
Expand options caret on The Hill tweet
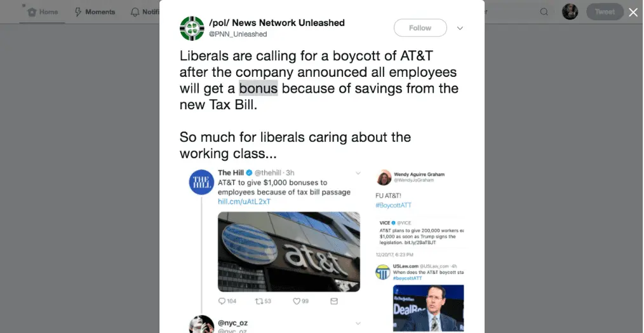[x=358, y=173]
